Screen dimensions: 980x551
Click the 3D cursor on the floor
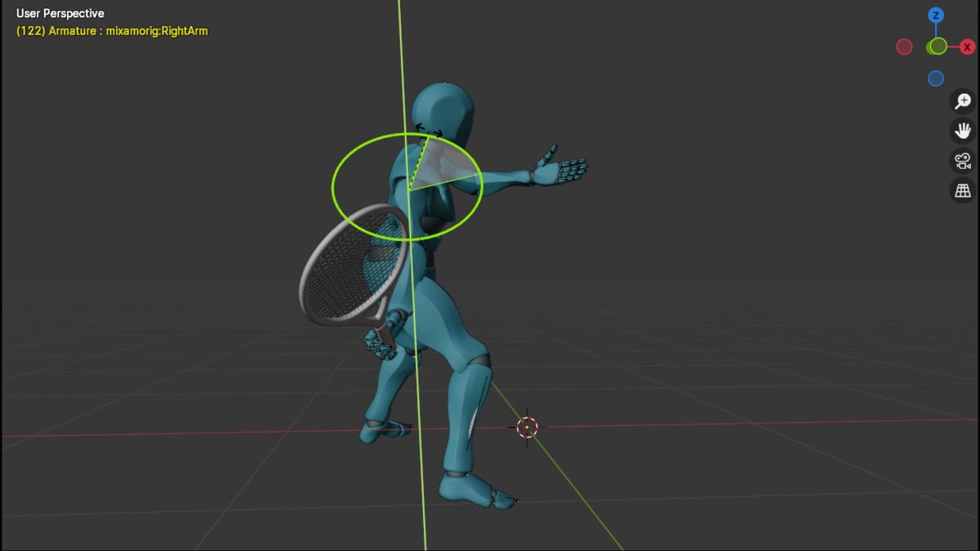pos(528,426)
